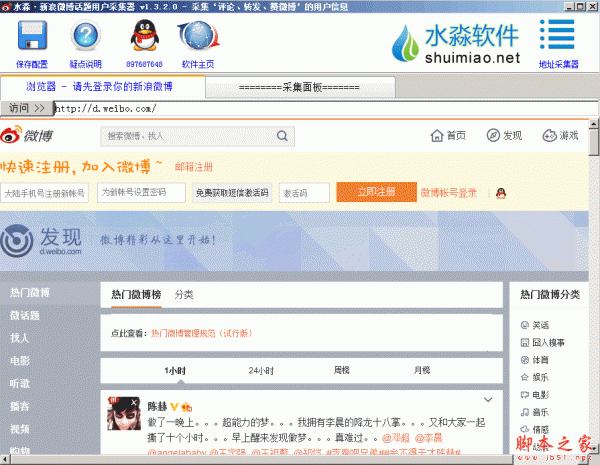Select the 同人榜事 category icon
The width and height of the screenshot is (600, 465).
[x=524, y=343]
